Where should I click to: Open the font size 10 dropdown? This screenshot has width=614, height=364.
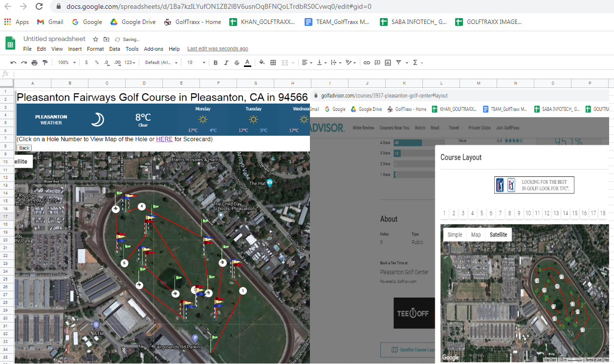point(196,63)
